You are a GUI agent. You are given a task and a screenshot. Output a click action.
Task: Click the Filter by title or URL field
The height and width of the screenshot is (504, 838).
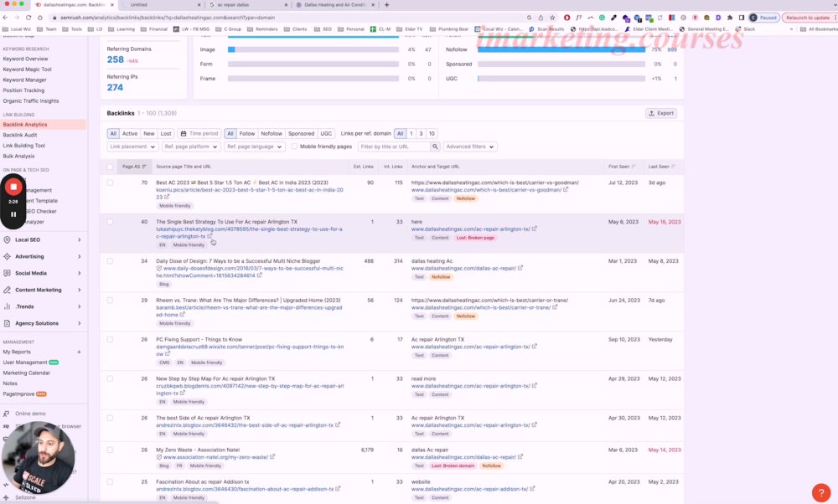395,147
